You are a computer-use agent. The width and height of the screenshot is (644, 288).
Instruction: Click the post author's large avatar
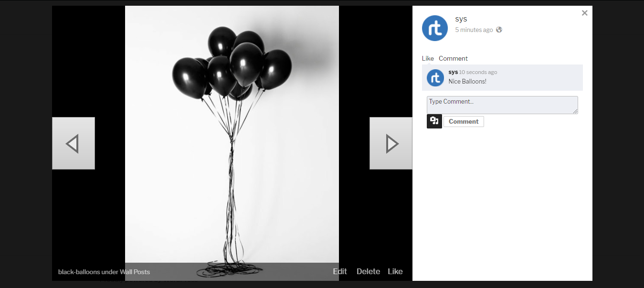434,28
